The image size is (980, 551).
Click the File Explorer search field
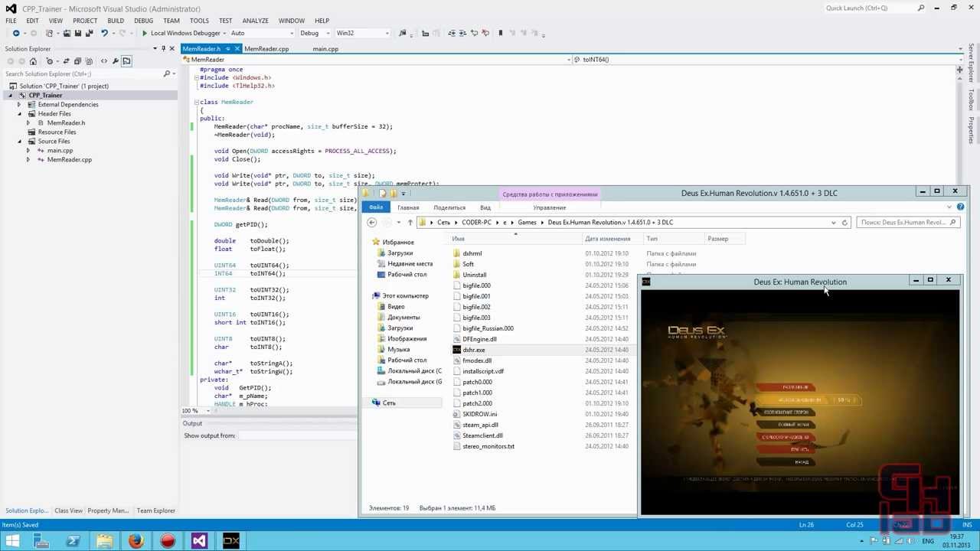tap(907, 222)
